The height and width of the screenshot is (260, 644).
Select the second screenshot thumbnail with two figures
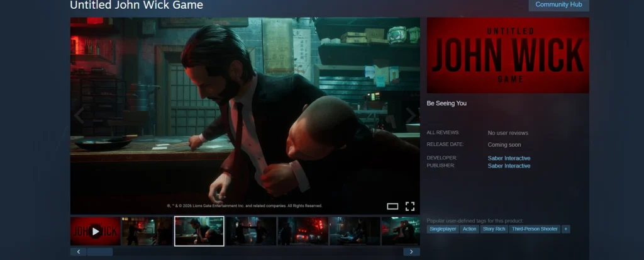point(147,231)
